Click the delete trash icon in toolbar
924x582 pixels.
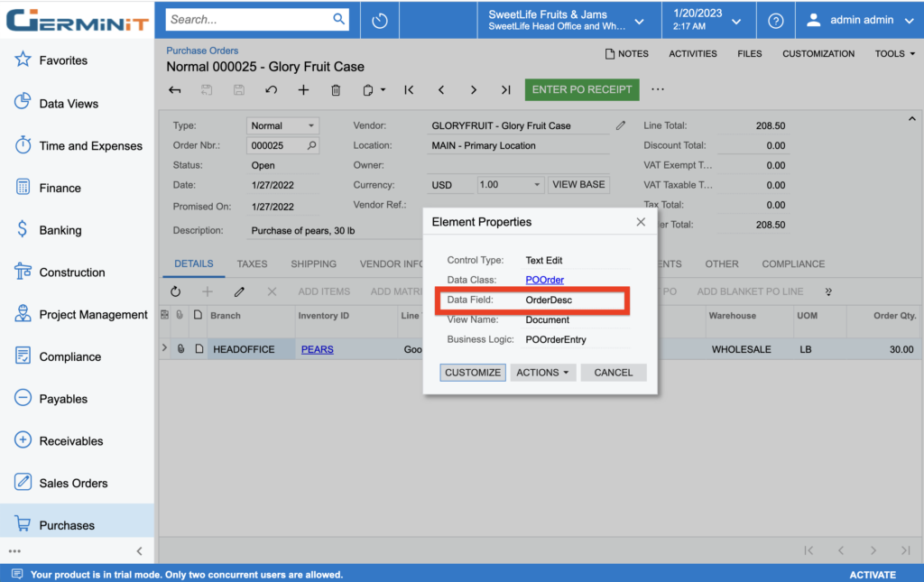336,90
